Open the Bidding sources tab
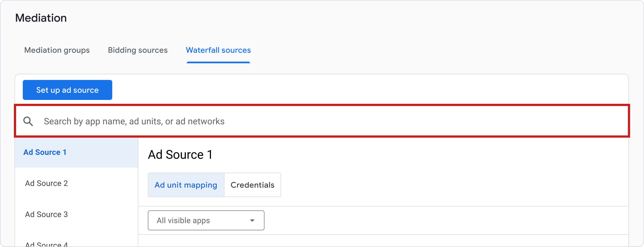The width and height of the screenshot is (644, 247). point(138,50)
